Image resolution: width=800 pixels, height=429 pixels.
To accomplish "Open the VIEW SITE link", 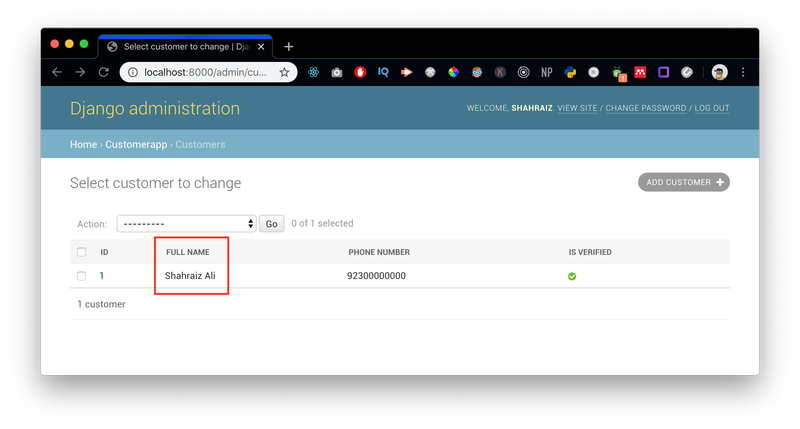I will [x=577, y=108].
